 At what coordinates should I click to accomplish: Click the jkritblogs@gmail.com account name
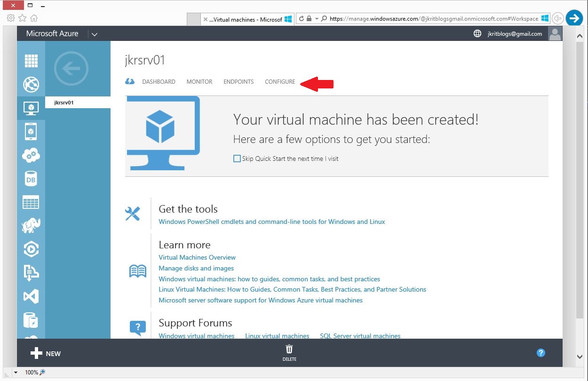click(515, 34)
